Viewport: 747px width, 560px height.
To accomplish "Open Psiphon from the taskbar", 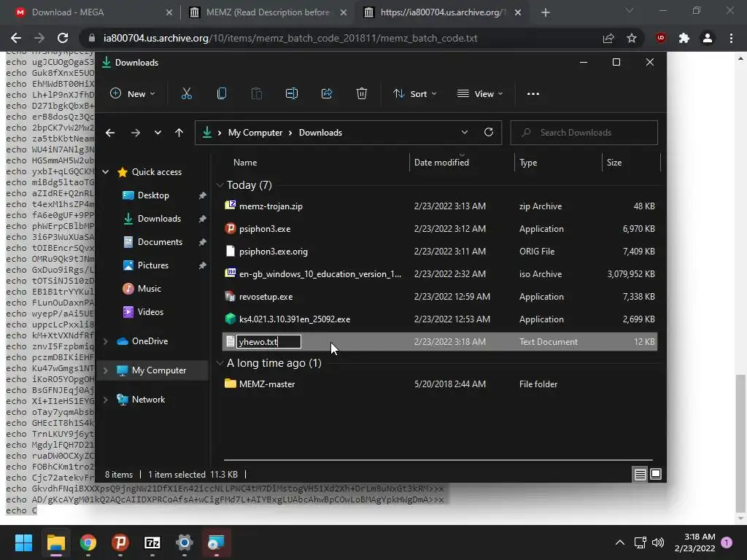I will pyautogui.click(x=120, y=542).
